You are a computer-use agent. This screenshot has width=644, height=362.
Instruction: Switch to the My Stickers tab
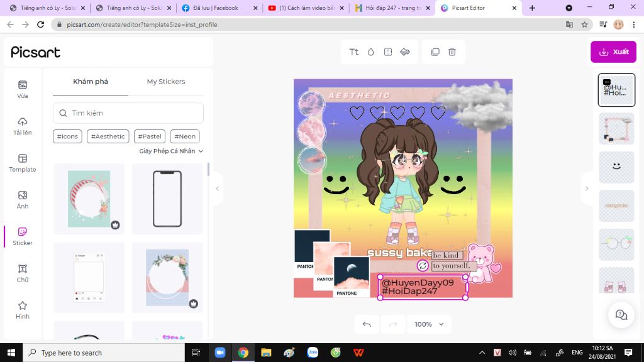click(x=166, y=82)
